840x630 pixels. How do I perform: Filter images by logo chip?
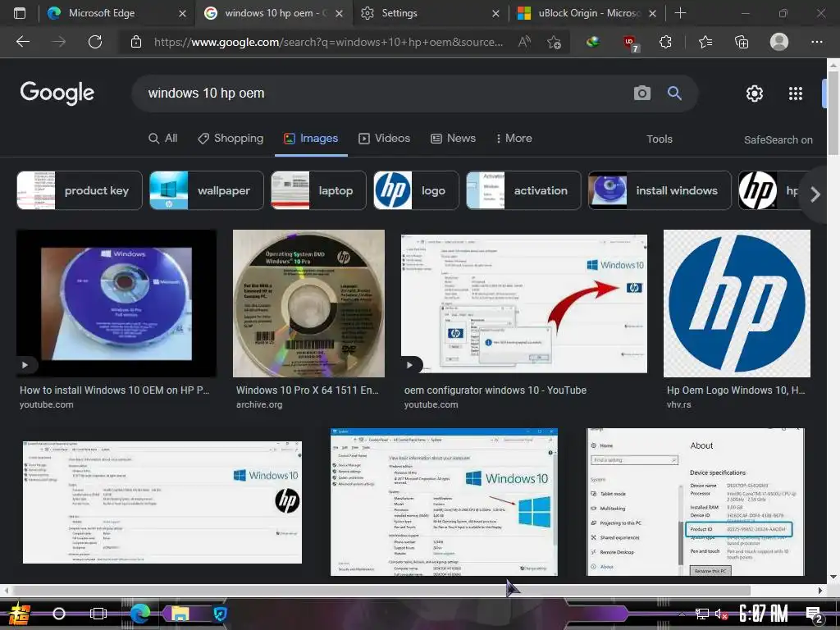click(416, 190)
